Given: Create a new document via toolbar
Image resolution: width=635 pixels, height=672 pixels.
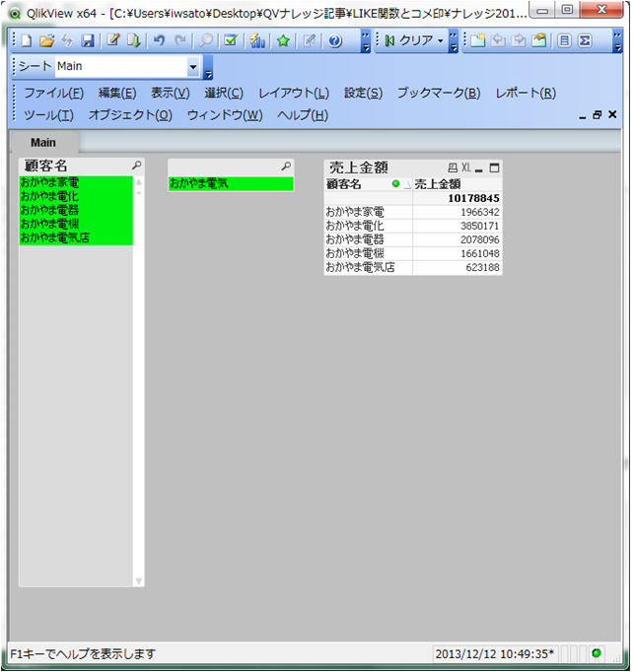Looking at the screenshot, I should tap(27, 40).
